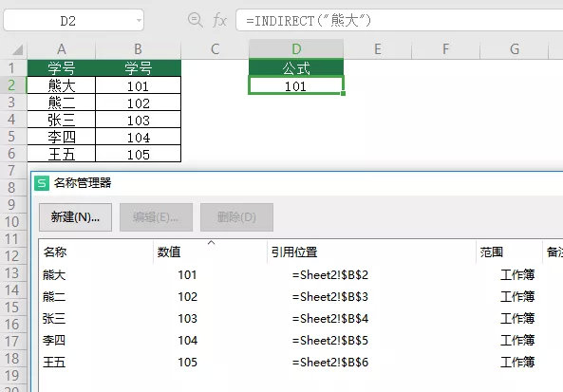Click the fill handle of cell D2
Viewport: 563px width, 392px height.
[x=344, y=93]
